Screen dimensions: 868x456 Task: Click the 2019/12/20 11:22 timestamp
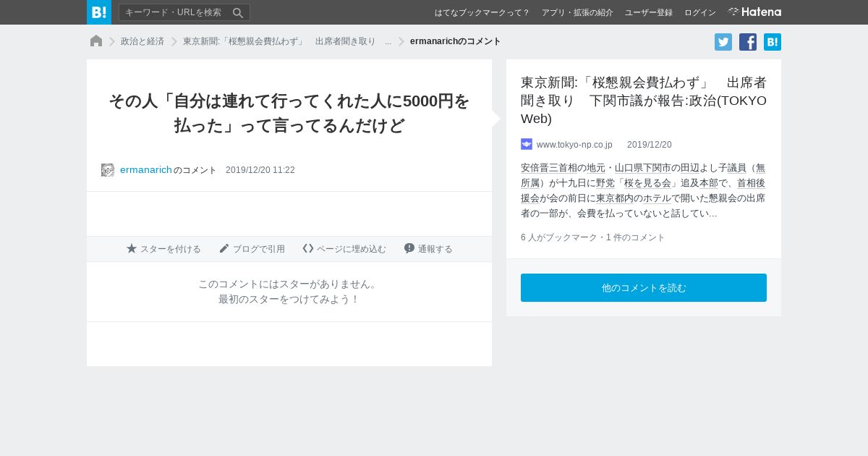tap(260, 170)
